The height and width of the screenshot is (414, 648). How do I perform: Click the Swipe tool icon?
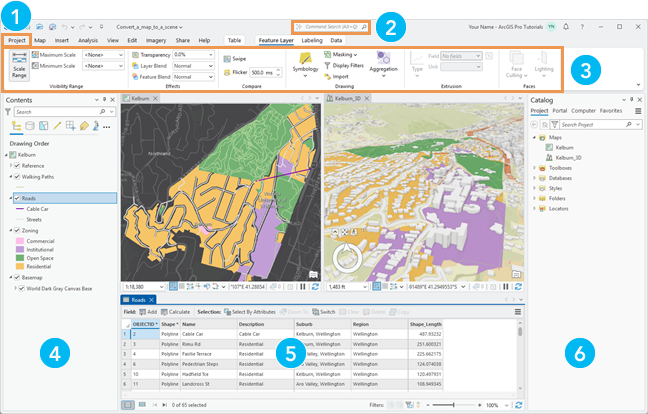[227, 59]
